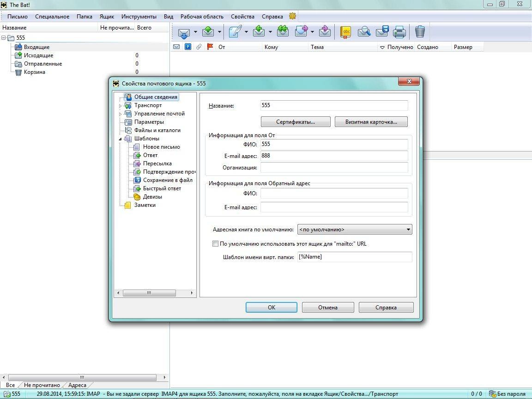Click the Get new mail toolbar icon
532x399 pixels.
pyautogui.click(x=184, y=32)
